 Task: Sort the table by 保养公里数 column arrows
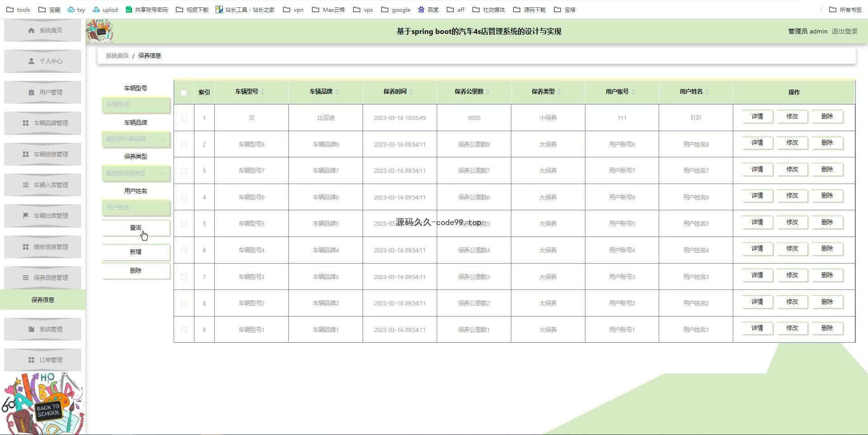pyautogui.click(x=488, y=92)
